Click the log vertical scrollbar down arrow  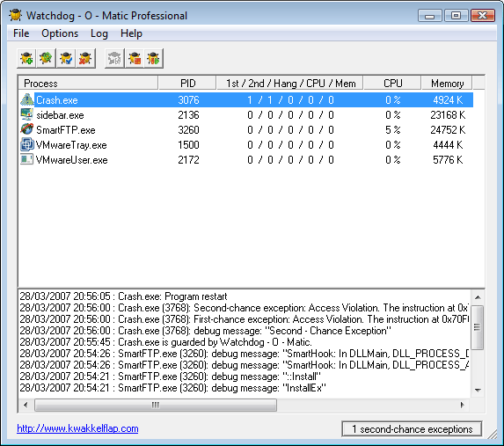pyautogui.click(x=478, y=391)
